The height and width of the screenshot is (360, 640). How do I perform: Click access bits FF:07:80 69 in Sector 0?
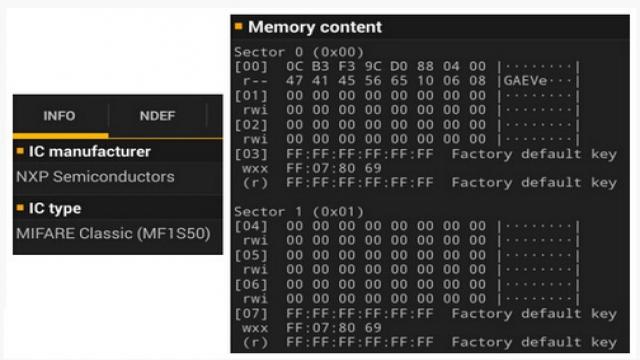pyautogui.click(x=334, y=168)
